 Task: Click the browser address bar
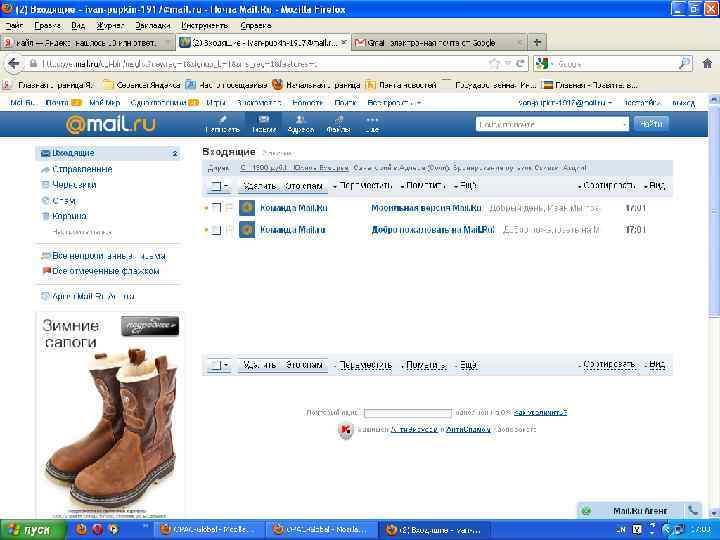point(262,64)
